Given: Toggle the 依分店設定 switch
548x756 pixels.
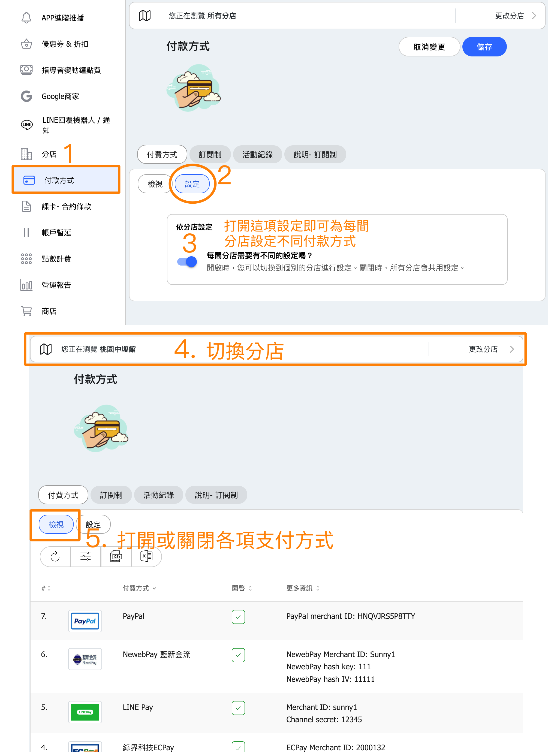Looking at the screenshot, I should click(187, 262).
